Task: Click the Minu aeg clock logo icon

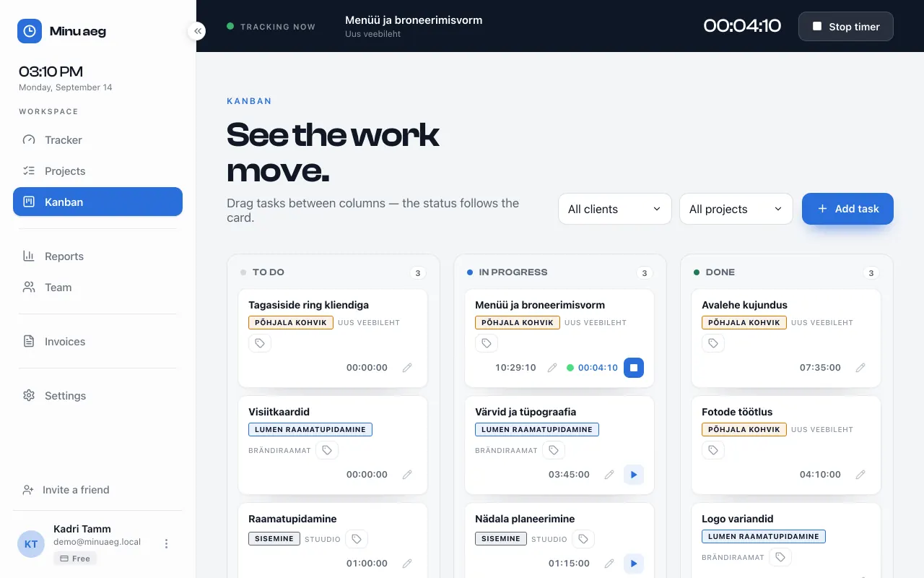Action: pos(30,31)
